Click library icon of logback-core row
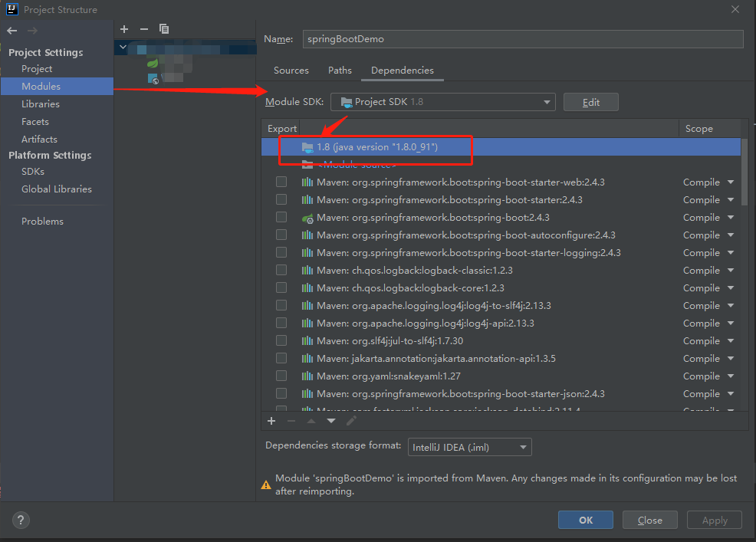756x542 pixels. point(307,288)
